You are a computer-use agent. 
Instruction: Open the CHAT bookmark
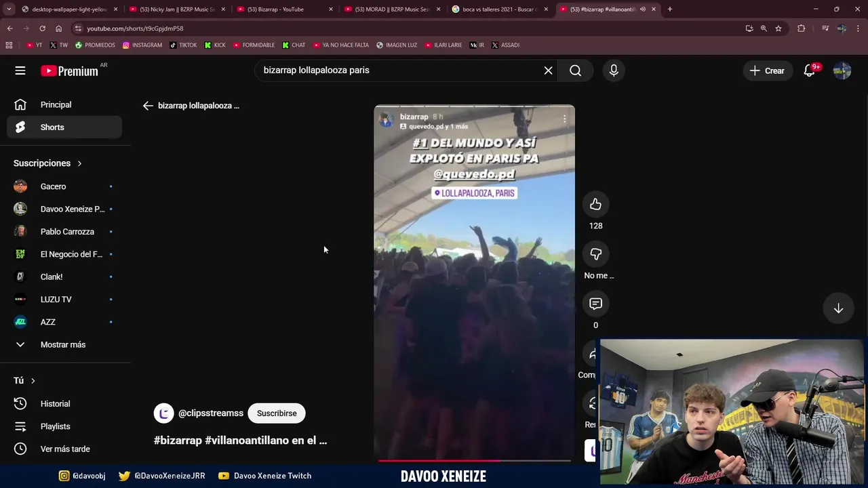click(294, 45)
